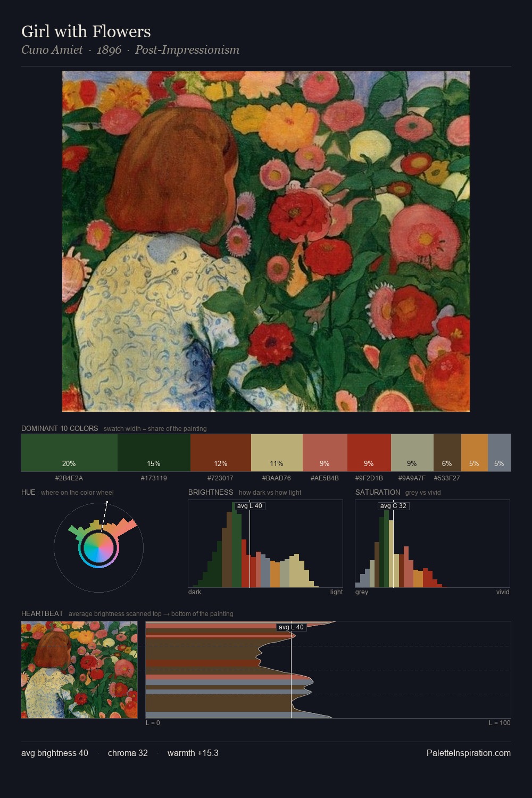Click the #AE5B4B hex label
The width and height of the screenshot is (532, 798).
[x=325, y=478]
